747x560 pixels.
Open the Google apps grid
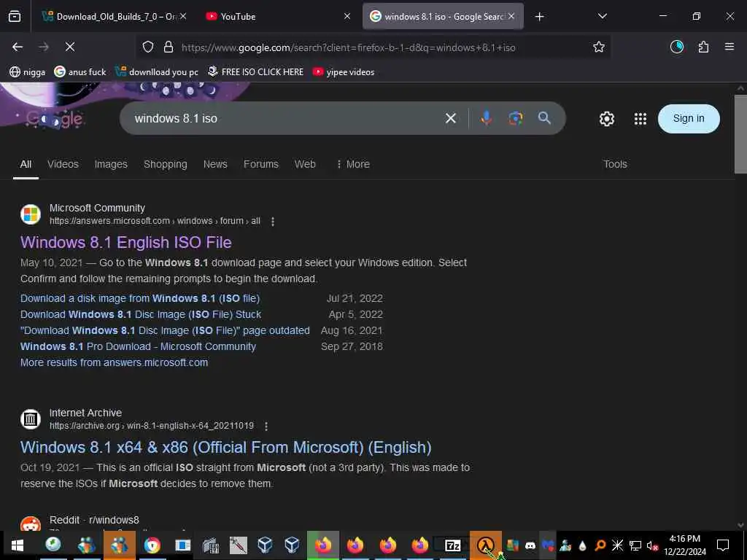click(x=640, y=119)
